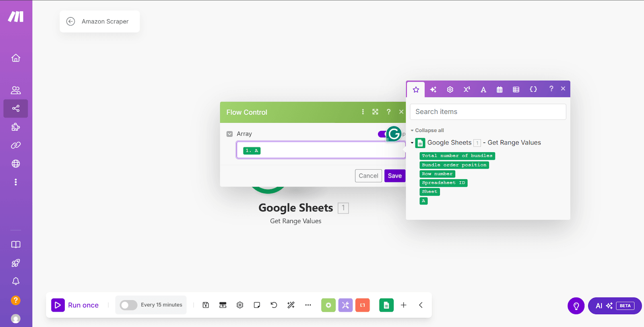Click the Make logo in sidebar

pyautogui.click(x=16, y=17)
